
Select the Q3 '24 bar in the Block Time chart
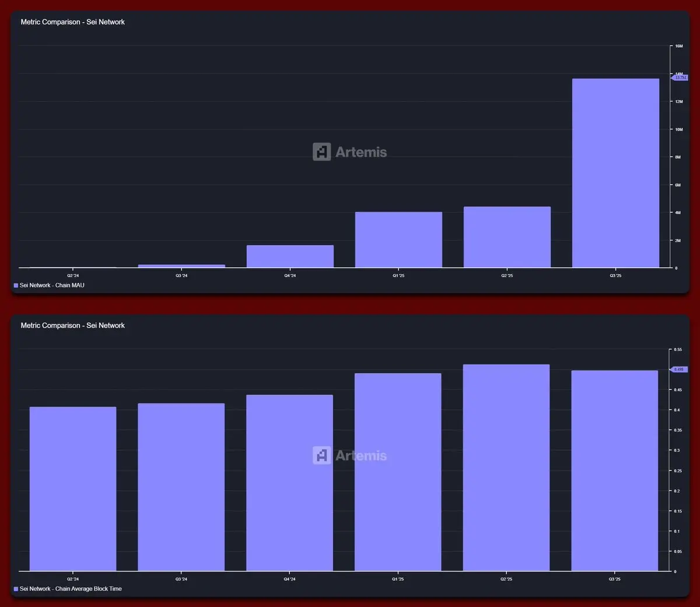tap(181, 487)
